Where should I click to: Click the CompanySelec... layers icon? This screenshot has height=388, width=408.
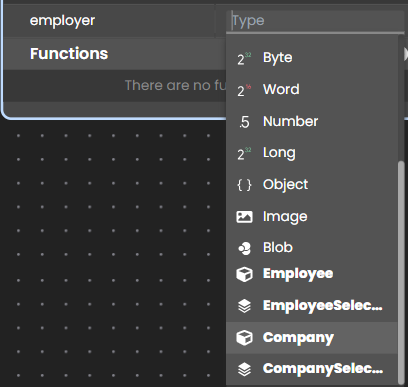click(244, 369)
